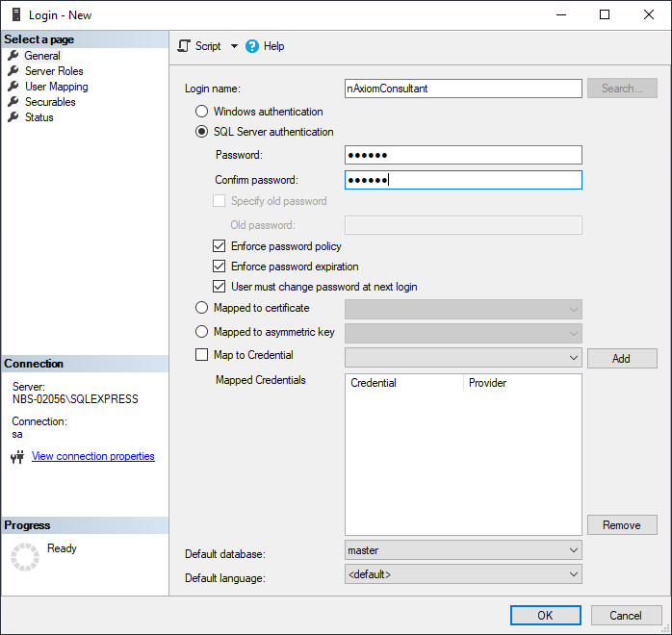Image resolution: width=672 pixels, height=635 pixels.
Task: Select Windows authentication radio button
Action: [201, 112]
